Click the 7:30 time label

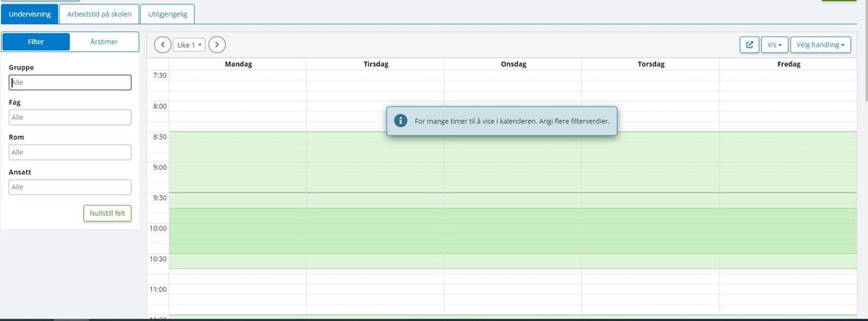coord(159,75)
